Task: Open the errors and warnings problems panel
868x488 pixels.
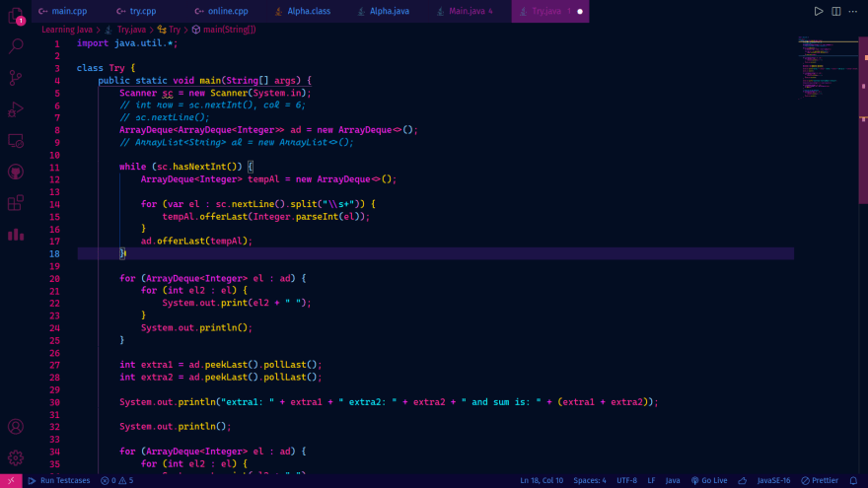Action: click(x=116, y=481)
